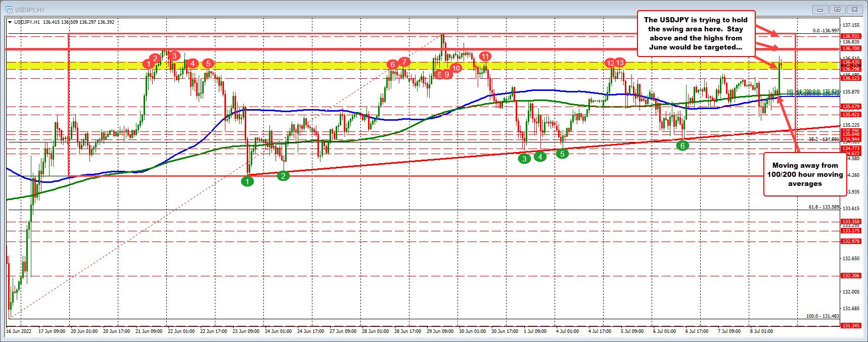Click the green circle marker numbered 6
The image size is (868, 342).
pyautogui.click(x=682, y=145)
